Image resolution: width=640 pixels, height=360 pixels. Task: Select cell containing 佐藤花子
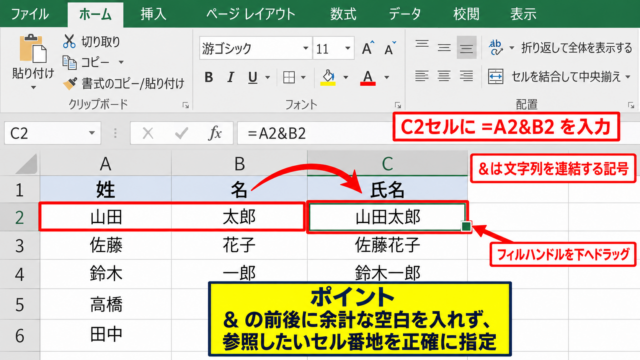(387, 246)
